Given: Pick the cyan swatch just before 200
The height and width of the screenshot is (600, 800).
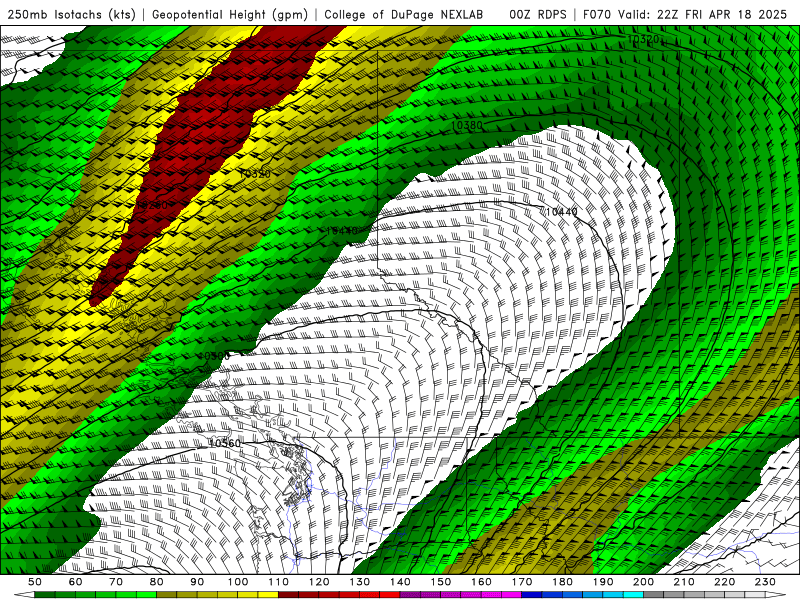Looking at the screenshot, I should pyautogui.click(x=634, y=595).
